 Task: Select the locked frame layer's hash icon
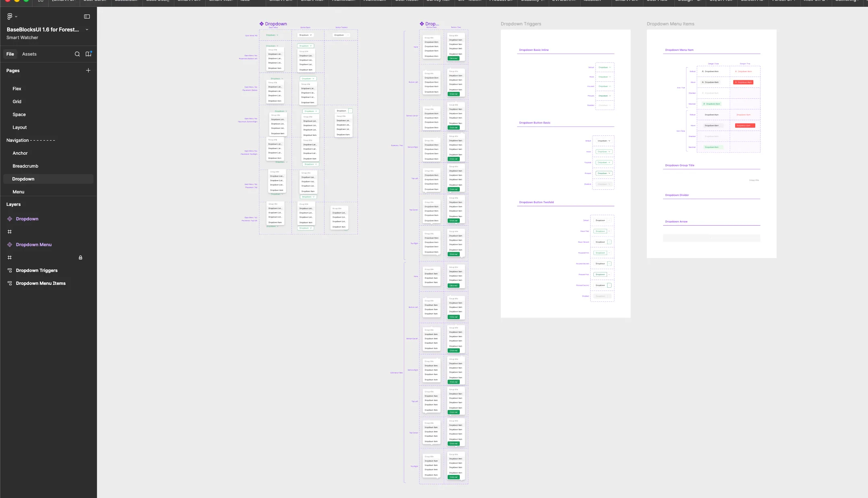tap(10, 257)
